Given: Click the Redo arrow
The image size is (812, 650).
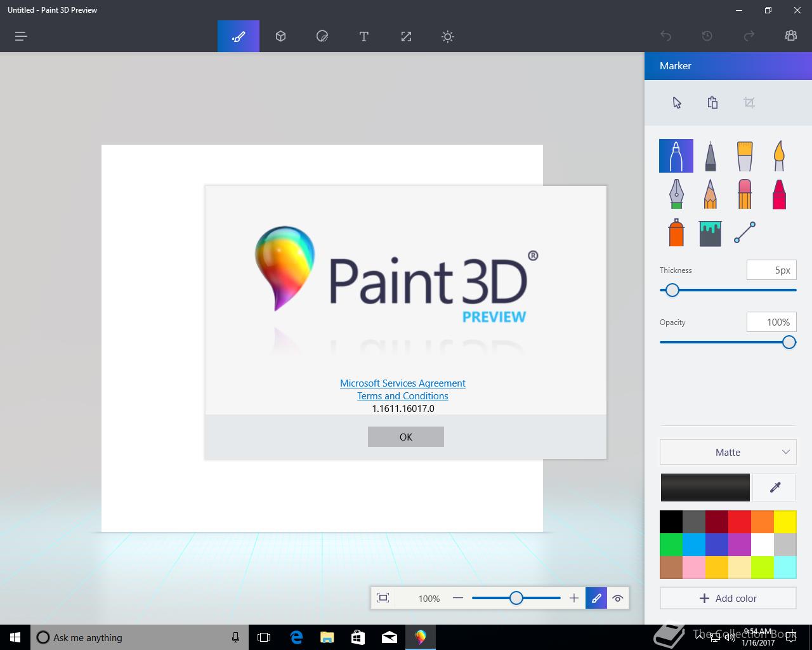Looking at the screenshot, I should click(749, 36).
